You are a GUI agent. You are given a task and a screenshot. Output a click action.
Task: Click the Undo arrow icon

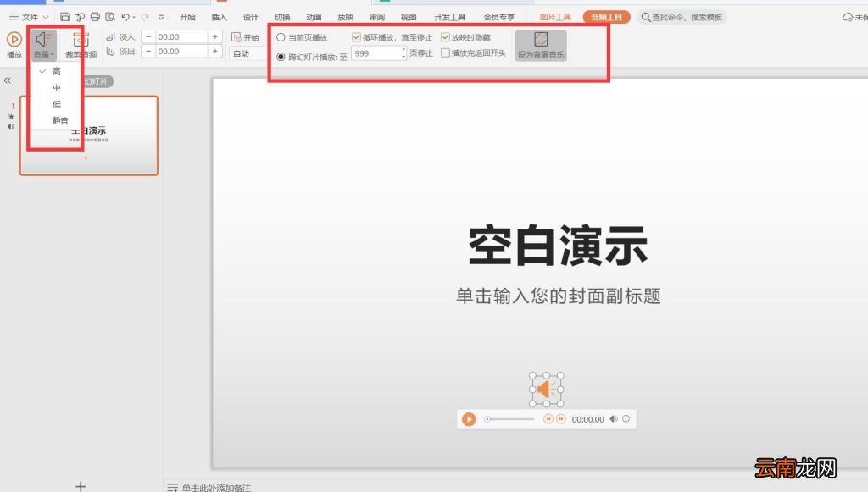tap(125, 17)
